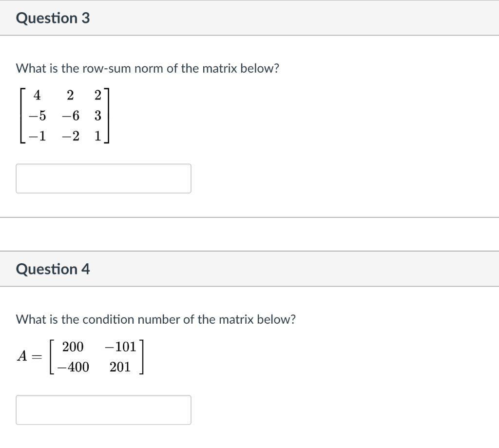Click the condition number question text
Screen dimensions: 499x448
click(x=157, y=319)
